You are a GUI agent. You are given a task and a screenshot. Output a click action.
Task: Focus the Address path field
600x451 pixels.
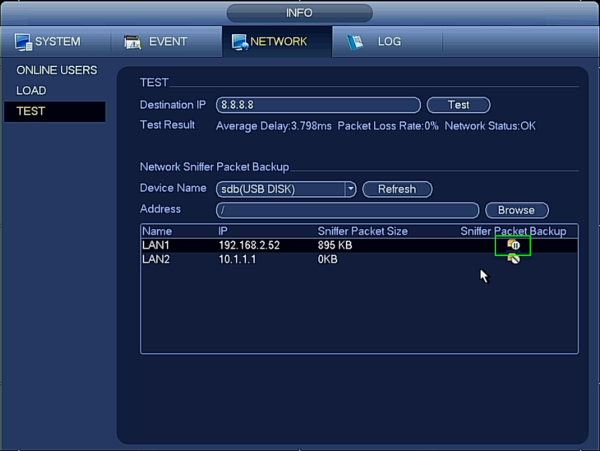coord(347,210)
